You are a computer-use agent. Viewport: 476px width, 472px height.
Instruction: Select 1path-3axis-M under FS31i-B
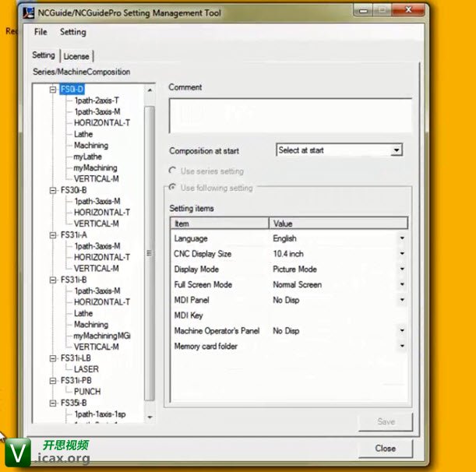(97, 291)
